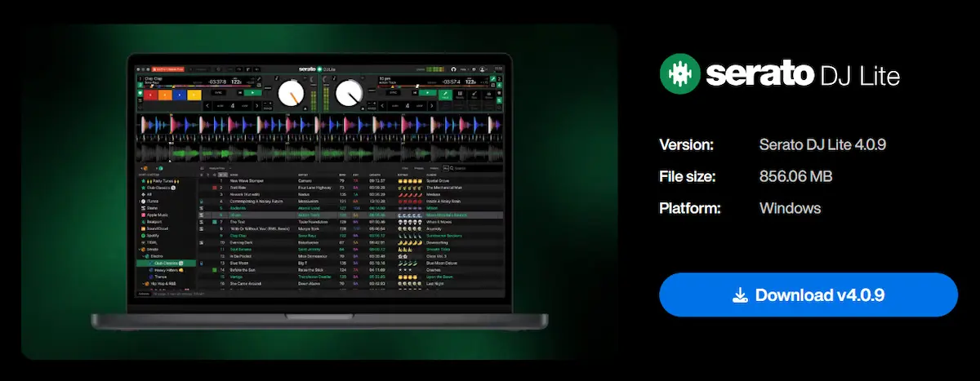This screenshot has height=381, width=980.
Task: Click the Serato DJ Lite logo icon
Action: (x=679, y=75)
